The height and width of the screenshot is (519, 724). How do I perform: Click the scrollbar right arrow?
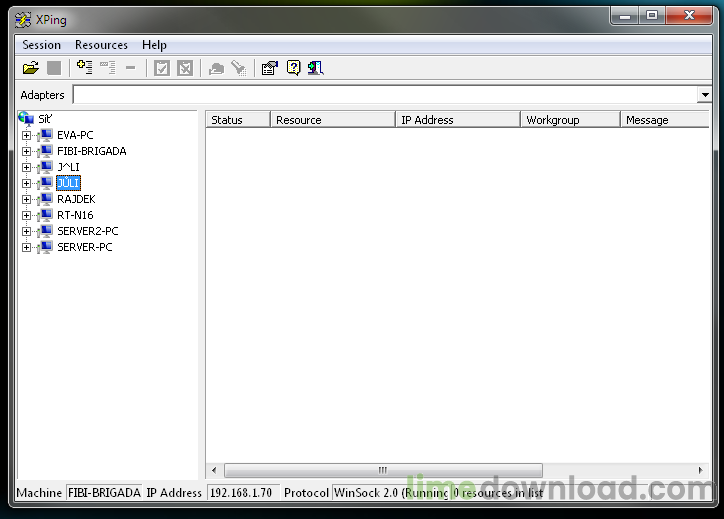tap(700, 470)
